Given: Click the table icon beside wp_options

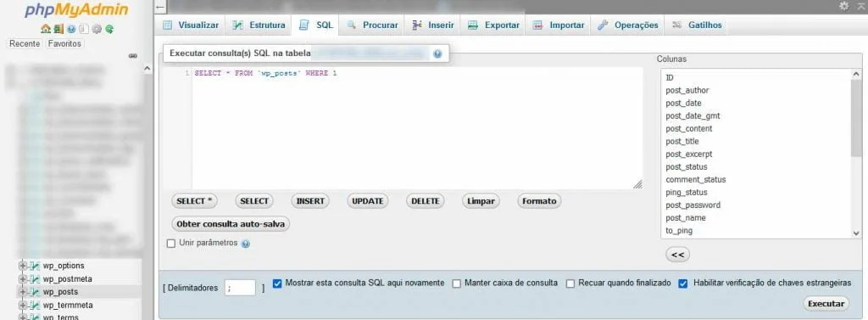Looking at the screenshot, I should click(x=35, y=266).
